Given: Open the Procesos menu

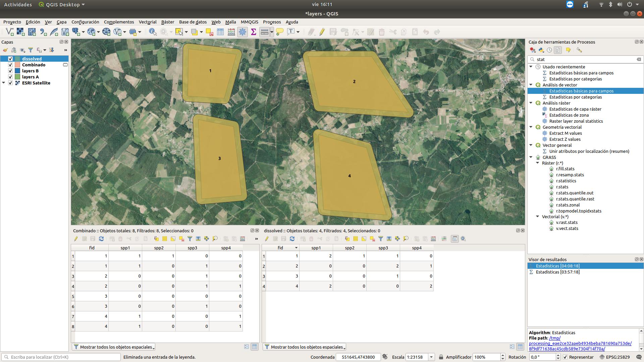Looking at the screenshot, I should coord(272,22).
